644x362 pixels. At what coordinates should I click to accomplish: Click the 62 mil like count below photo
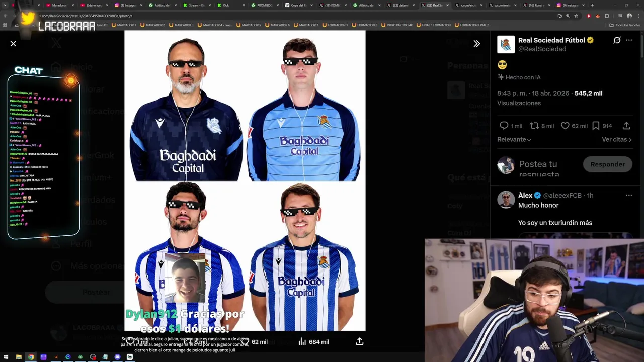260,342
